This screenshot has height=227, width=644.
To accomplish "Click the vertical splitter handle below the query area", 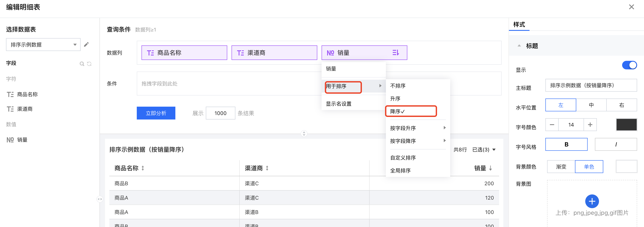I will coord(304,134).
